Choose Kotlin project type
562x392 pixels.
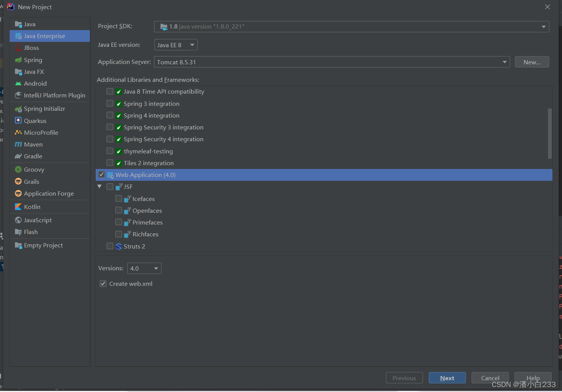(x=50, y=207)
